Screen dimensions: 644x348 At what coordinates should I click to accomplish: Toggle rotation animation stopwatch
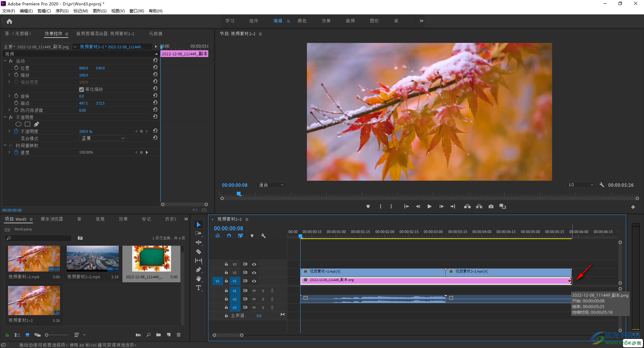[x=16, y=96]
